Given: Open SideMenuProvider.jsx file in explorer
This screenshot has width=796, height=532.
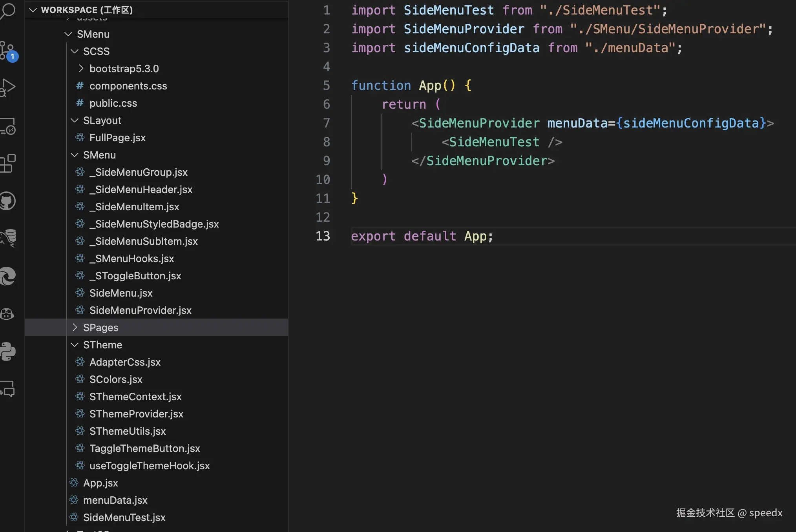Looking at the screenshot, I should (x=140, y=310).
